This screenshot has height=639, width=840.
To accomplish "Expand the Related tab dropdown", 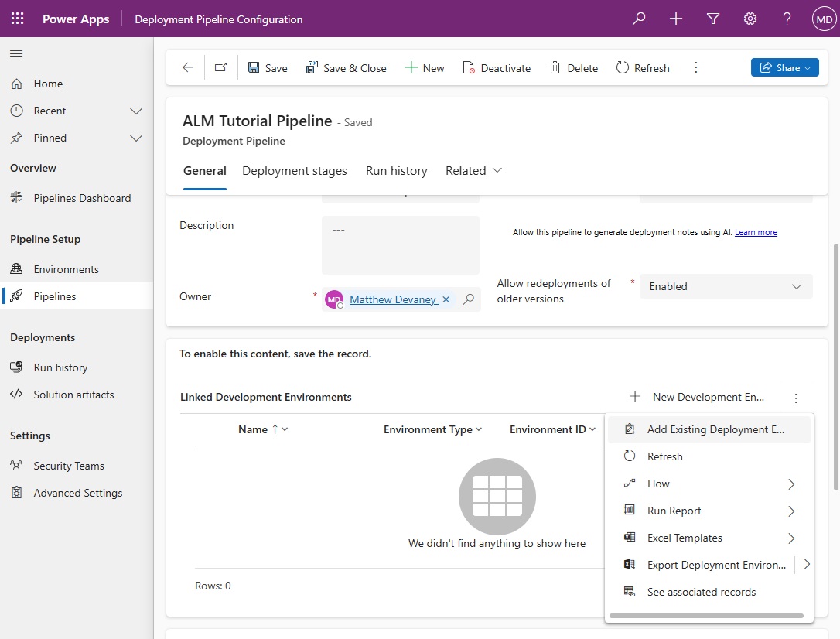I will 473,171.
